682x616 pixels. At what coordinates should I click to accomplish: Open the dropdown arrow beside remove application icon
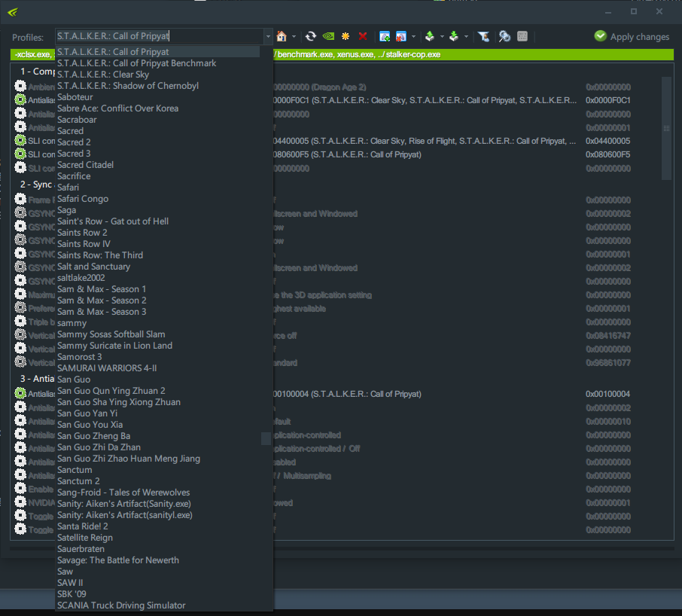click(x=413, y=37)
